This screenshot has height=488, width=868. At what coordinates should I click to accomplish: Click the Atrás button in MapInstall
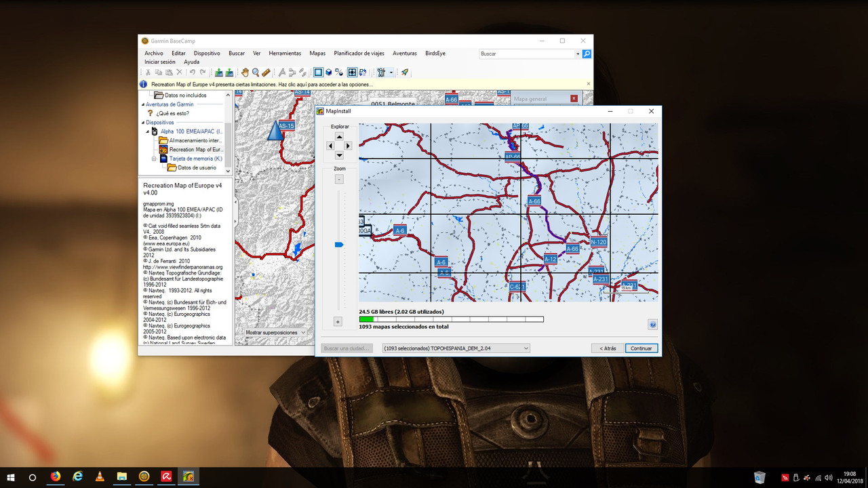click(608, 348)
